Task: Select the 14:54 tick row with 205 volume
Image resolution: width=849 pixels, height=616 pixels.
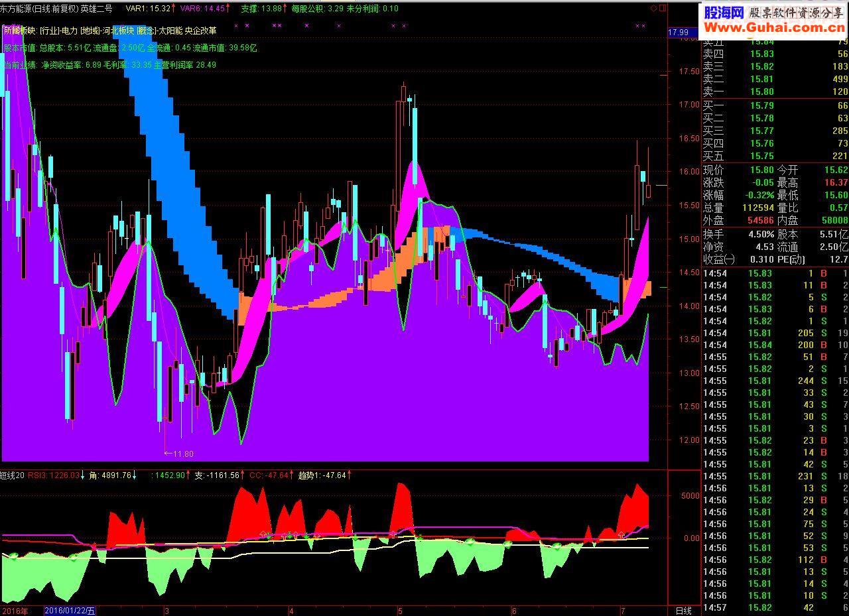Action: click(775, 333)
